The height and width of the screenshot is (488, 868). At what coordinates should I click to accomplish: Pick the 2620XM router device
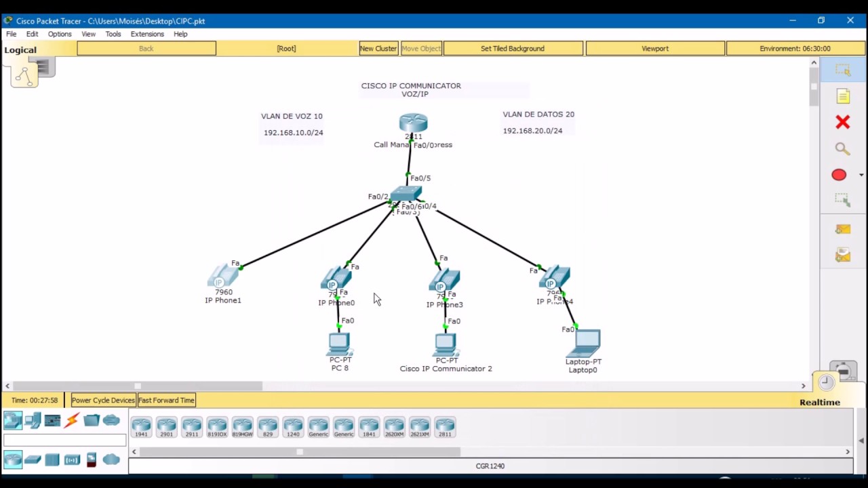pyautogui.click(x=394, y=427)
